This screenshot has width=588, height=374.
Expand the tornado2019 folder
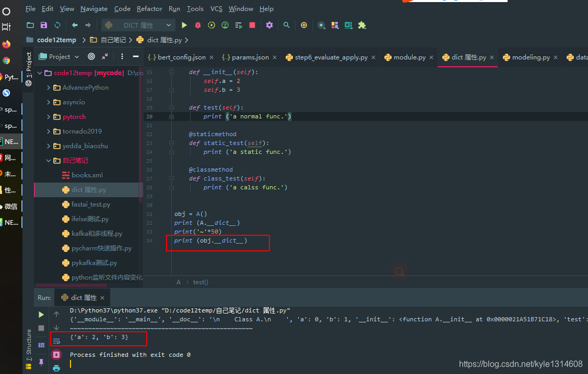[49, 131]
